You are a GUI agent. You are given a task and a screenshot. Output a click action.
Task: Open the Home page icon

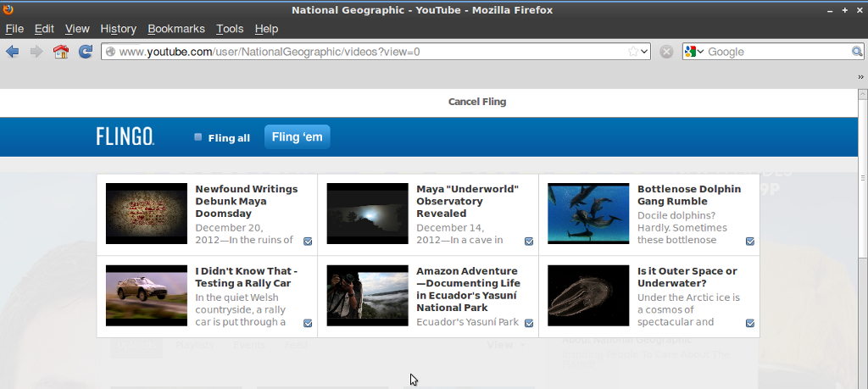coord(61,52)
